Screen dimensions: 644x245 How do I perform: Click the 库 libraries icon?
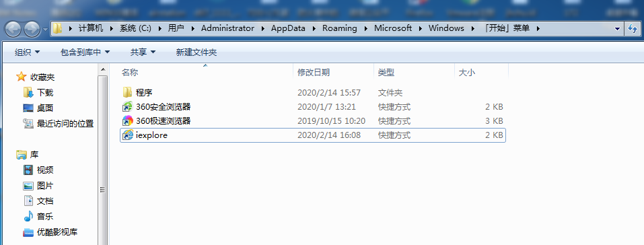click(22, 155)
